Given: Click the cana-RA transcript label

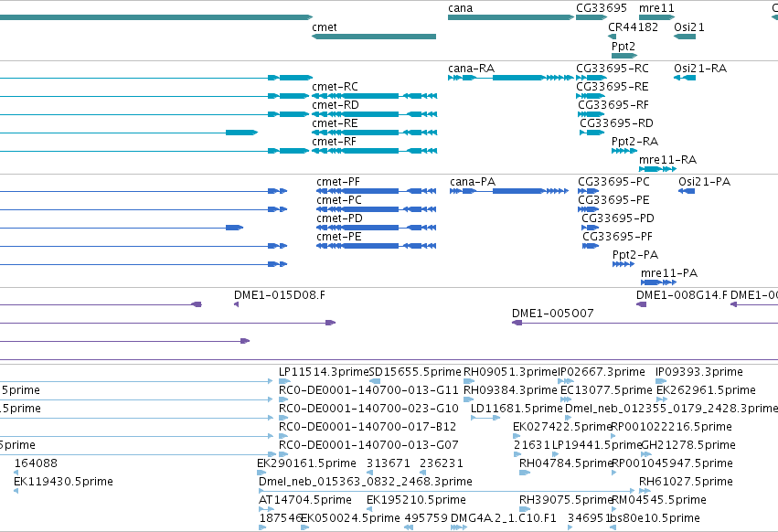Looking at the screenshot, I should coord(472,68).
